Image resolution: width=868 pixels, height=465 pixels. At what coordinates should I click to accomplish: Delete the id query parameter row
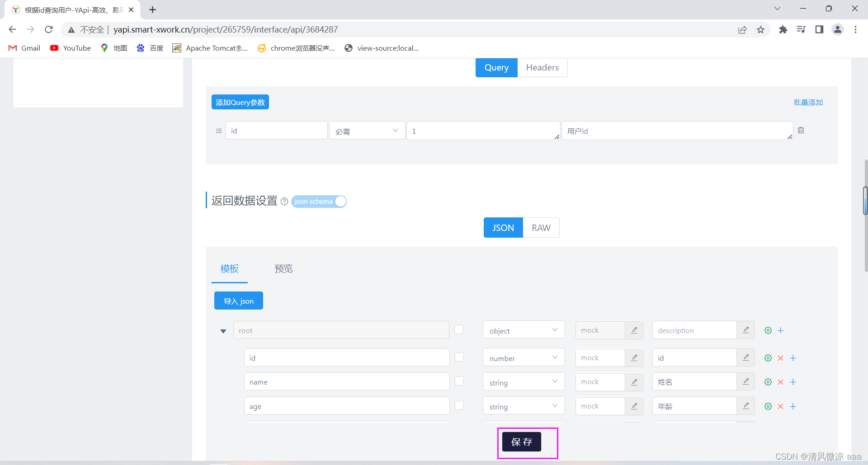coord(801,130)
